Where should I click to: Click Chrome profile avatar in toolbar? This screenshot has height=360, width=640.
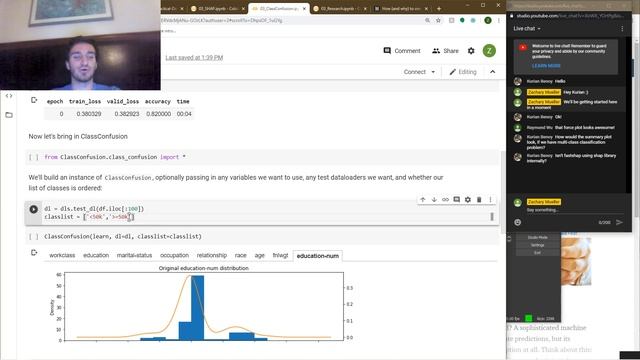tap(487, 20)
